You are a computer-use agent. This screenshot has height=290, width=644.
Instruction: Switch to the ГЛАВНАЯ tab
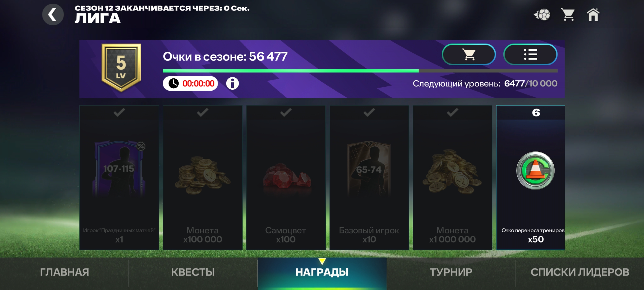point(64,272)
